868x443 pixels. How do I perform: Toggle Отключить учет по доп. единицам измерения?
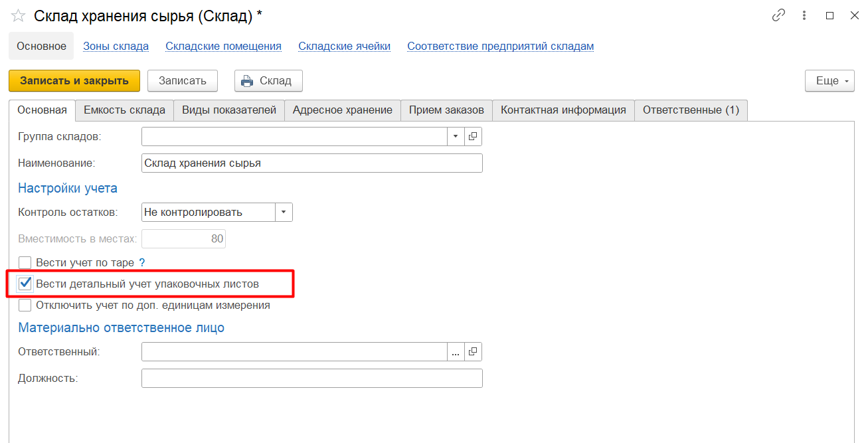pyautogui.click(x=25, y=306)
